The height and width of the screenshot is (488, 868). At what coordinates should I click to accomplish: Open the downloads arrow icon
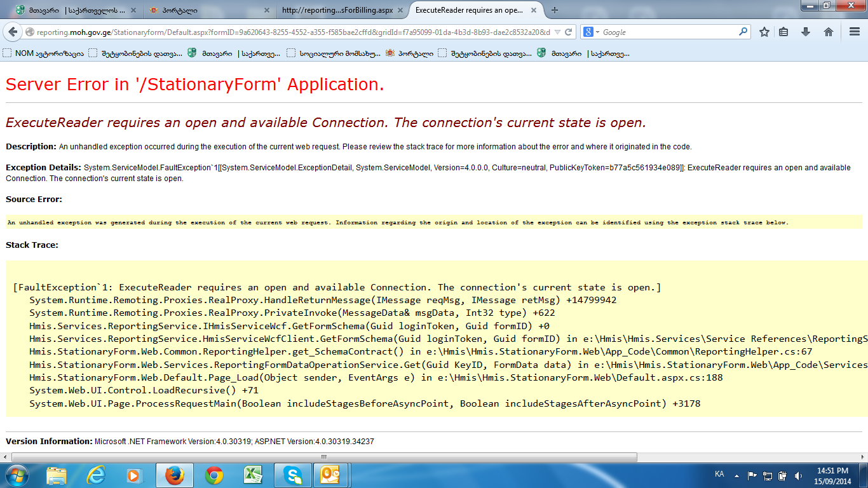[x=806, y=32]
